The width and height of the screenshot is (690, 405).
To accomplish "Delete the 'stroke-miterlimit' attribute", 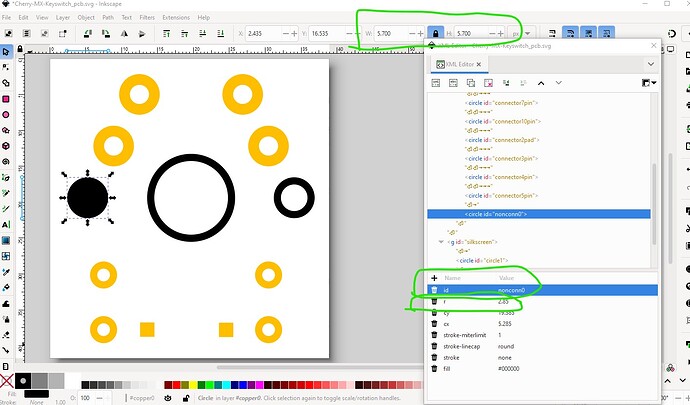I will point(434,335).
